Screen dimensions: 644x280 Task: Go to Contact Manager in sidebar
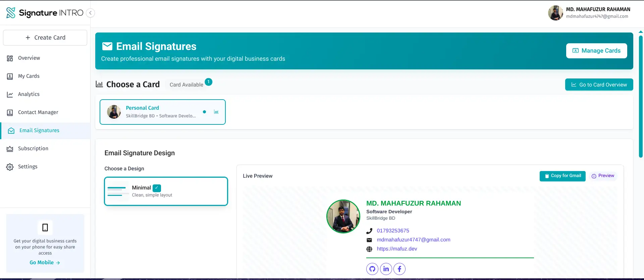click(x=38, y=112)
